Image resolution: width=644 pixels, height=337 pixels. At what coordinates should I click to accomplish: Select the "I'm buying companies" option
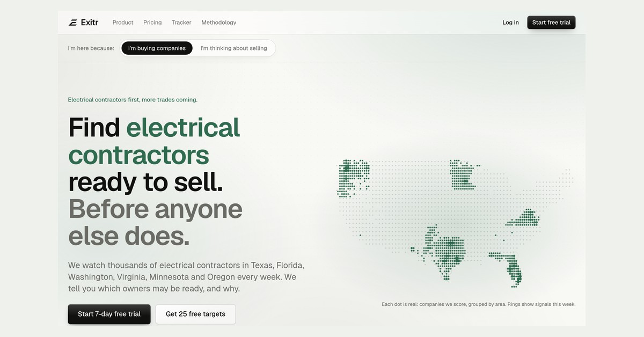(157, 48)
